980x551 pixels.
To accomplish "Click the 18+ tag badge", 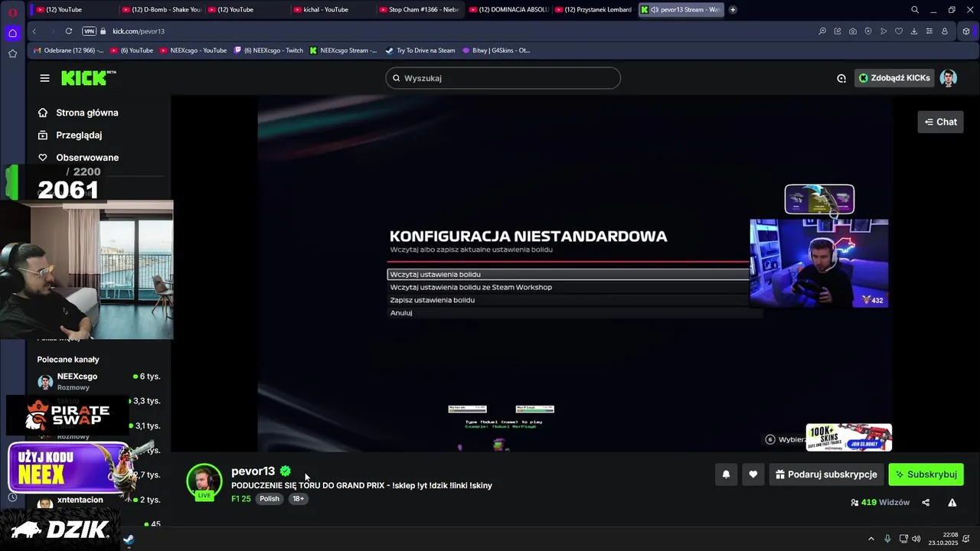I will pyautogui.click(x=298, y=499).
